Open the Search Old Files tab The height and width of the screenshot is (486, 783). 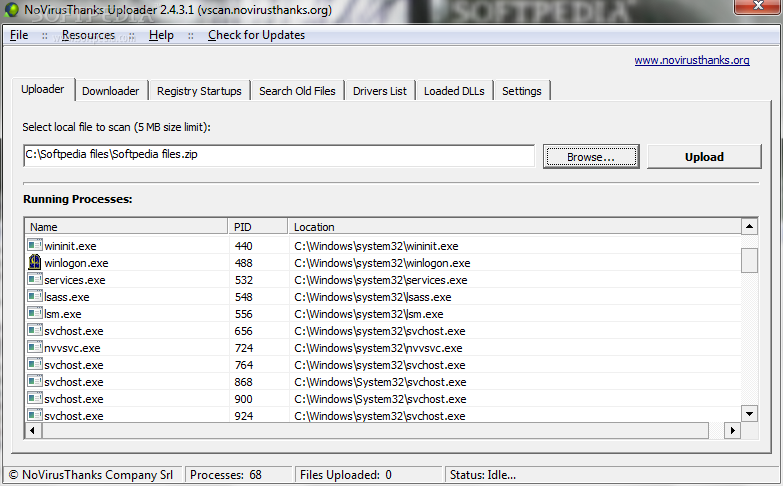297,91
